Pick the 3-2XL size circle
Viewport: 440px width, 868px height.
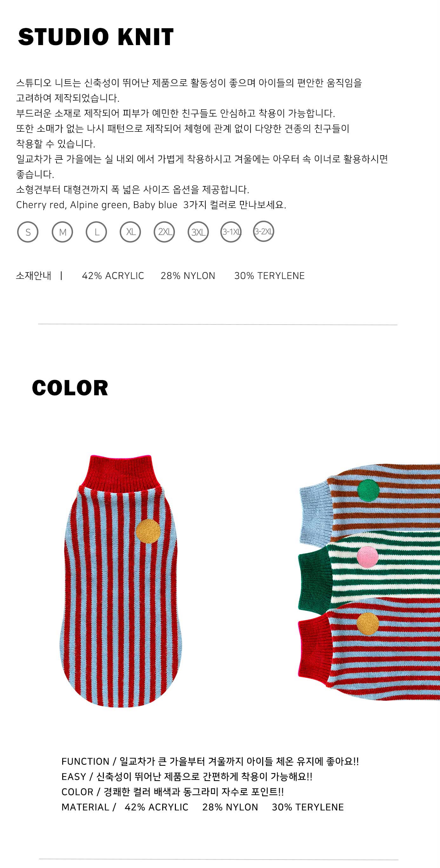[x=263, y=231]
